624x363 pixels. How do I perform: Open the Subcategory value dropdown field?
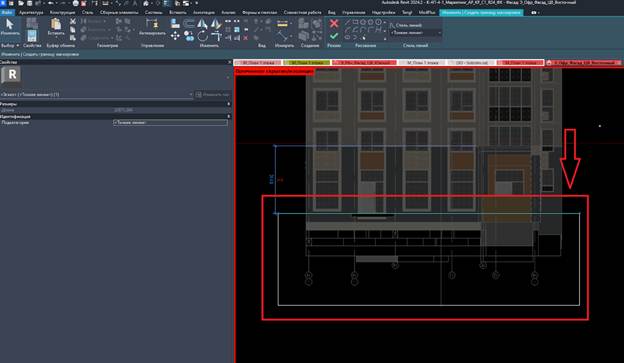pos(170,123)
